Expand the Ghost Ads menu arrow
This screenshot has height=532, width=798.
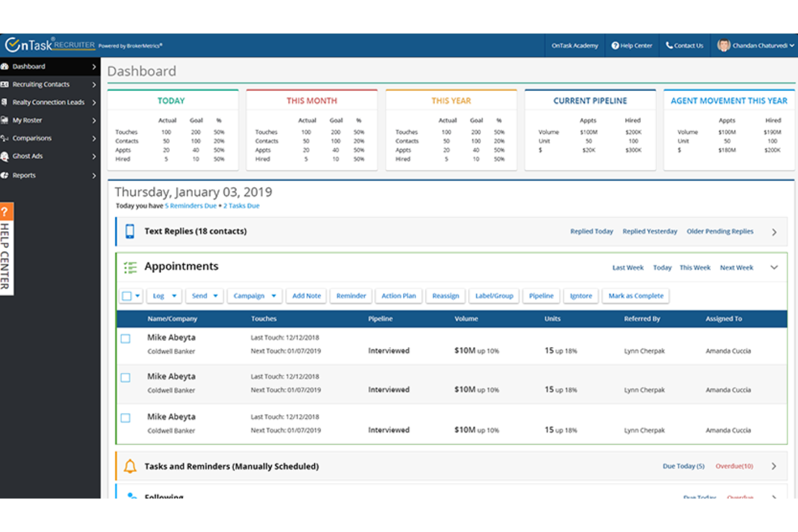point(94,156)
